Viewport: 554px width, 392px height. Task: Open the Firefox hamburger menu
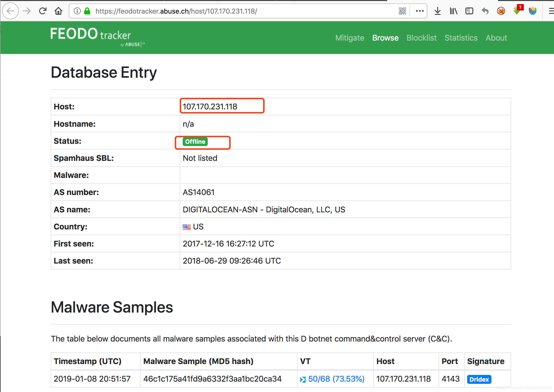tap(551, 11)
